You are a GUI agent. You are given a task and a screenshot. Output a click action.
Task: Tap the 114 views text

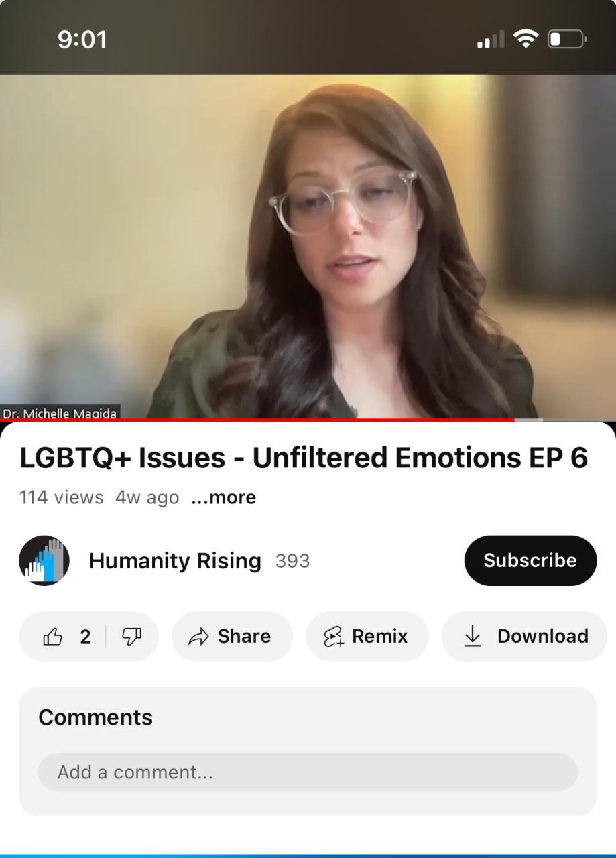[x=62, y=497]
